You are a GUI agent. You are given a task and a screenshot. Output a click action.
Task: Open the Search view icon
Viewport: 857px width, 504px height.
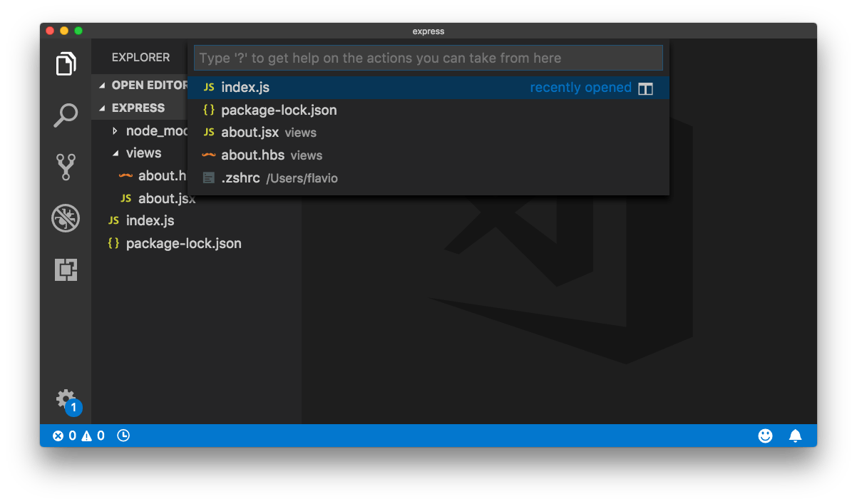click(66, 115)
